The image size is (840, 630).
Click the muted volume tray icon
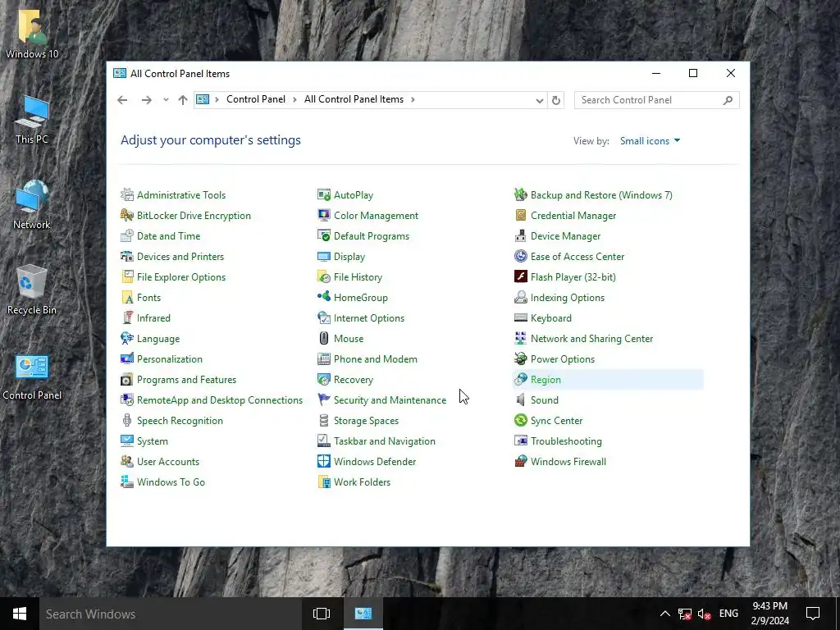pos(705,614)
